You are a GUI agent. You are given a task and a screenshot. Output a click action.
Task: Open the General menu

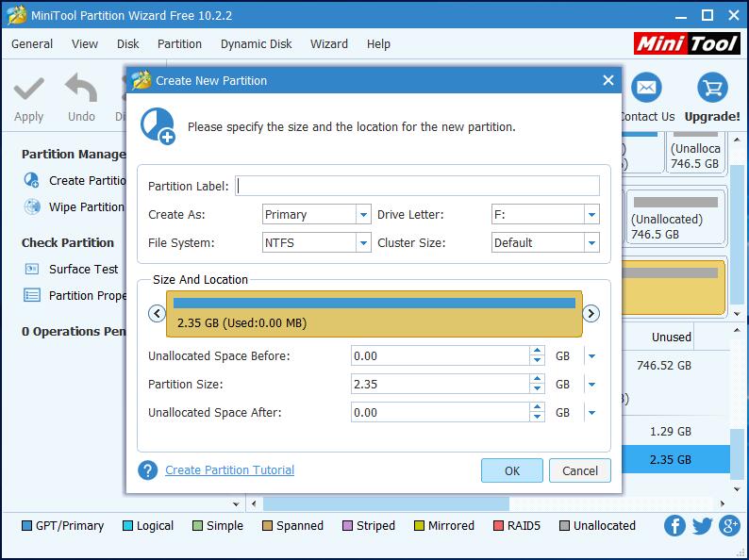(32, 44)
